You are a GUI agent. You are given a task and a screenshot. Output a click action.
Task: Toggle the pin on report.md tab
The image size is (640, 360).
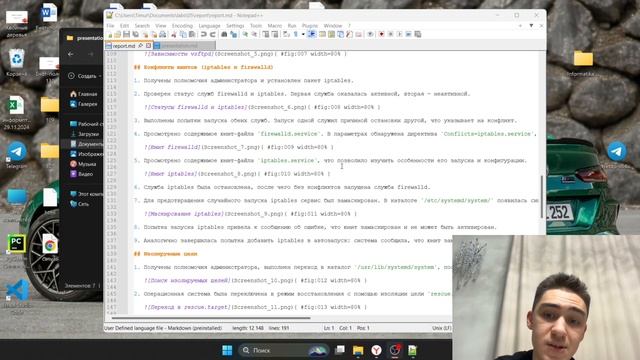141,46
